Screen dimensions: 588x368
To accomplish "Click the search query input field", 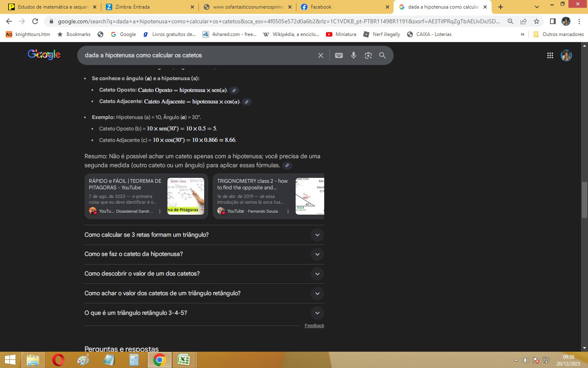I will click(196, 55).
